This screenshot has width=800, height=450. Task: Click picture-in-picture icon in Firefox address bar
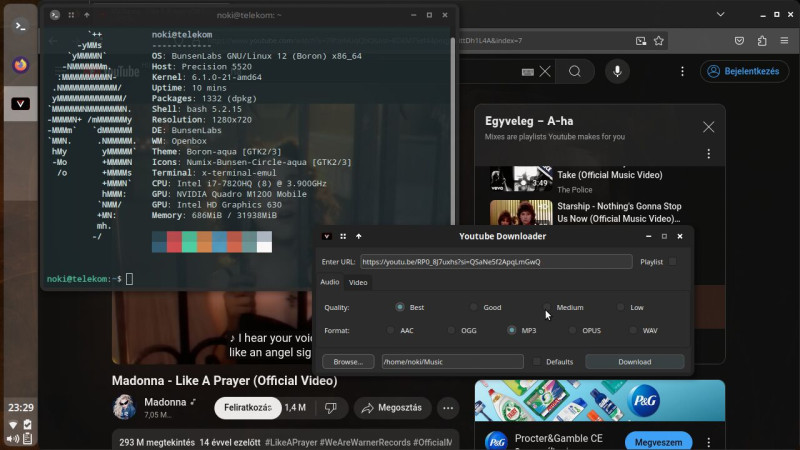click(641, 41)
